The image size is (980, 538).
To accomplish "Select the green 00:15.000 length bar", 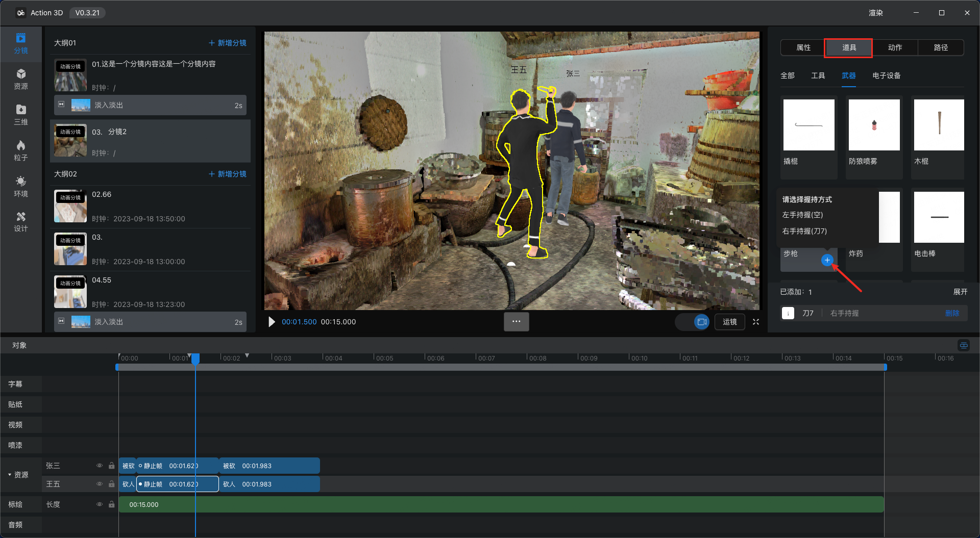I will [501, 504].
